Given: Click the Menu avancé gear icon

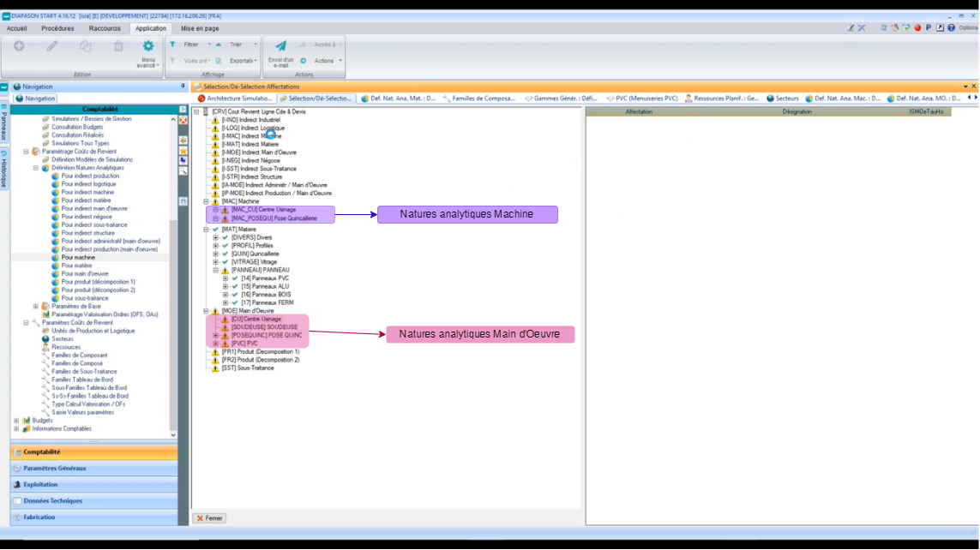Looking at the screenshot, I should coord(148,46).
